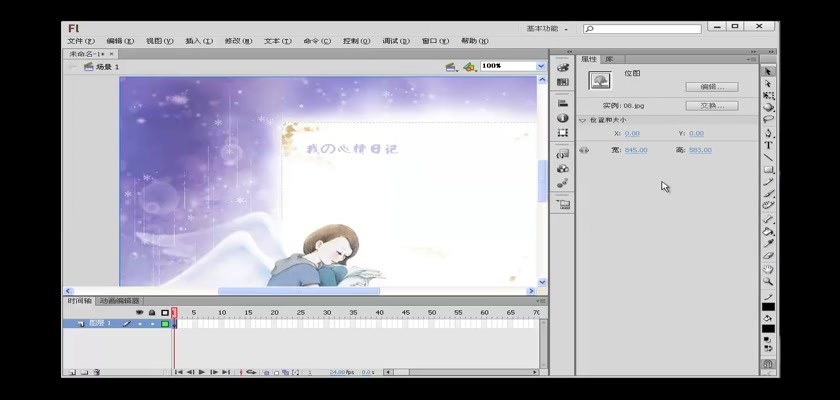Open the Color panel icon

(x=562, y=68)
